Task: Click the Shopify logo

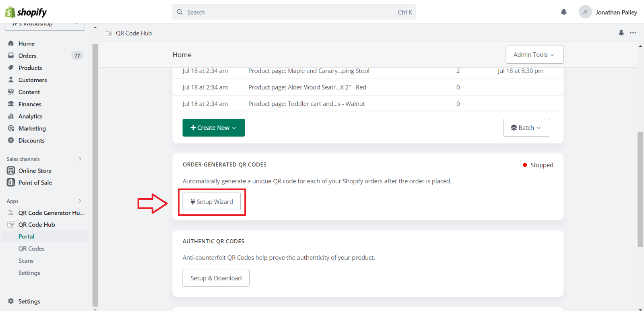Action: pyautogui.click(x=26, y=12)
